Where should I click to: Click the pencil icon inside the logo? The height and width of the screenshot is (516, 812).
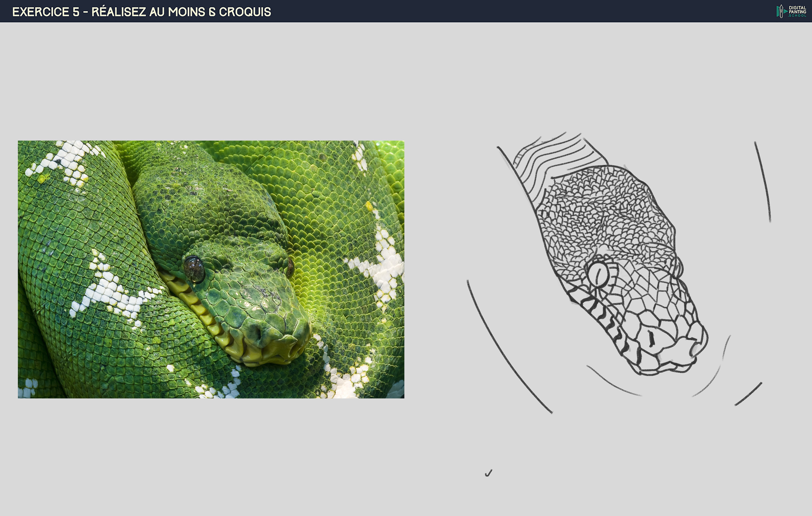click(781, 11)
